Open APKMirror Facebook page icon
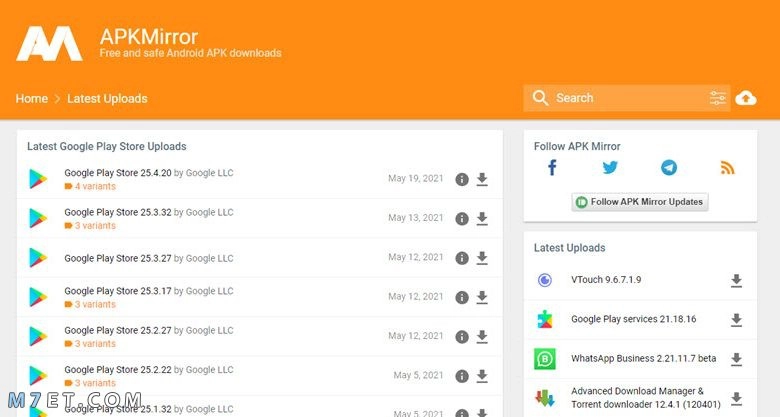This screenshot has width=780, height=417. (x=552, y=168)
